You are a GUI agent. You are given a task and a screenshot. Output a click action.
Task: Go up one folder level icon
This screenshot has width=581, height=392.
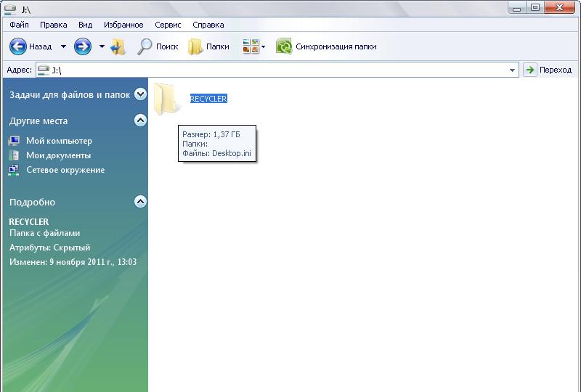tap(118, 46)
